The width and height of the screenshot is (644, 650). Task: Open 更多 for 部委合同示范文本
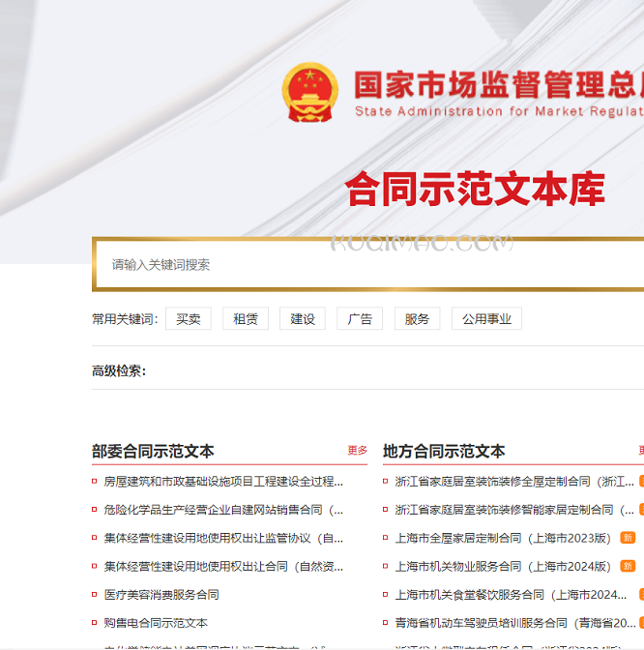357,450
